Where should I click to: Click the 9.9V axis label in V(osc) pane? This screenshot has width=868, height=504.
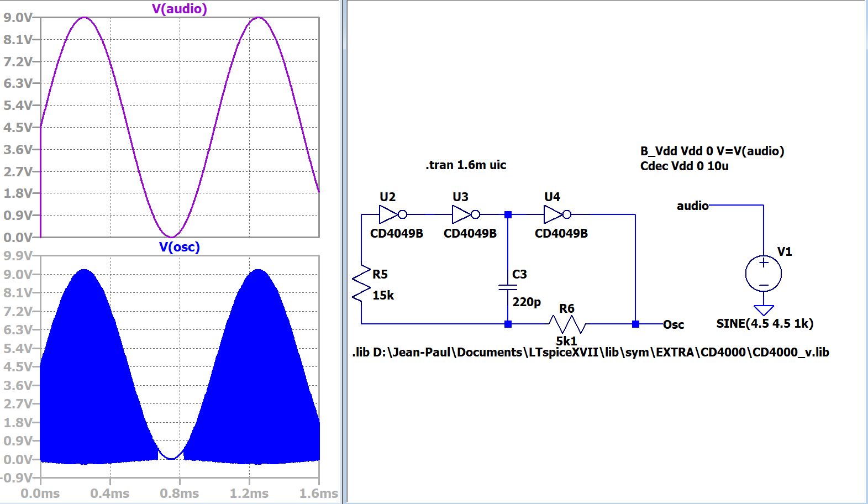(18, 255)
